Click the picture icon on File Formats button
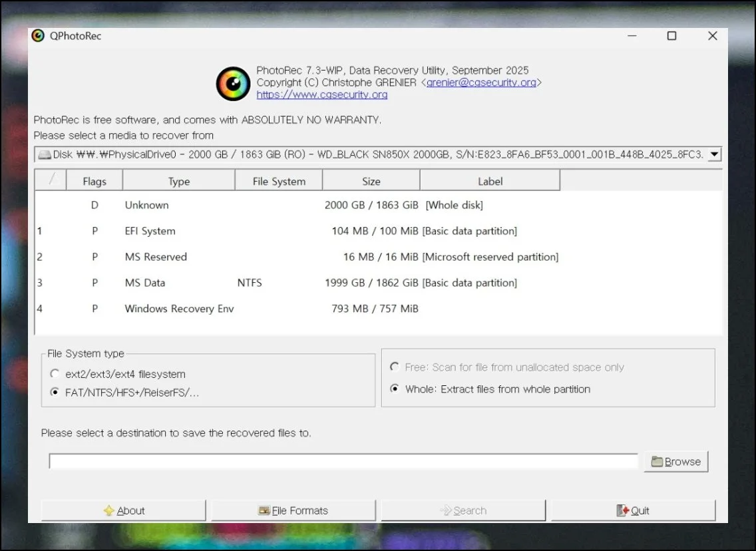The width and height of the screenshot is (756, 551). [x=264, y=511]
